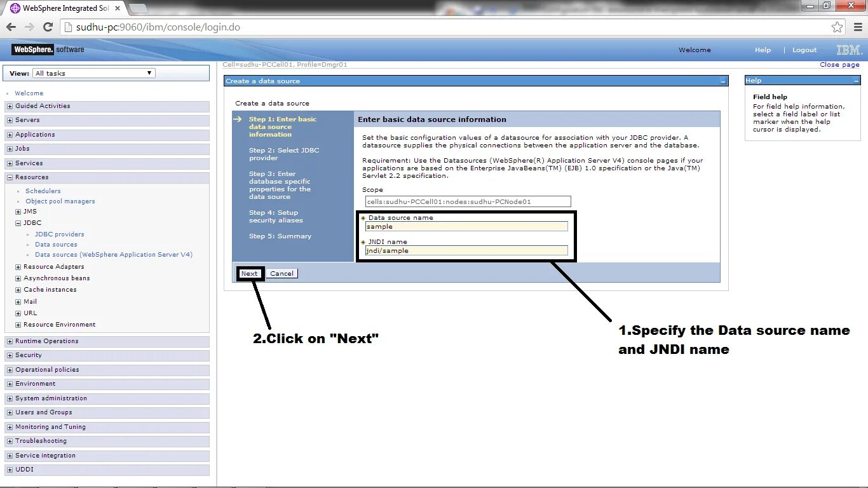Click the Next button
Image resolution: width=868 pixels, height=488 pixels.
coord(250,274)
